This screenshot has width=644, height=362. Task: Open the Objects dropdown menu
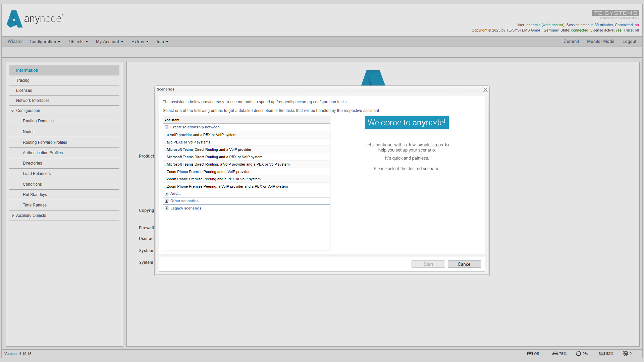click(78, 42)
